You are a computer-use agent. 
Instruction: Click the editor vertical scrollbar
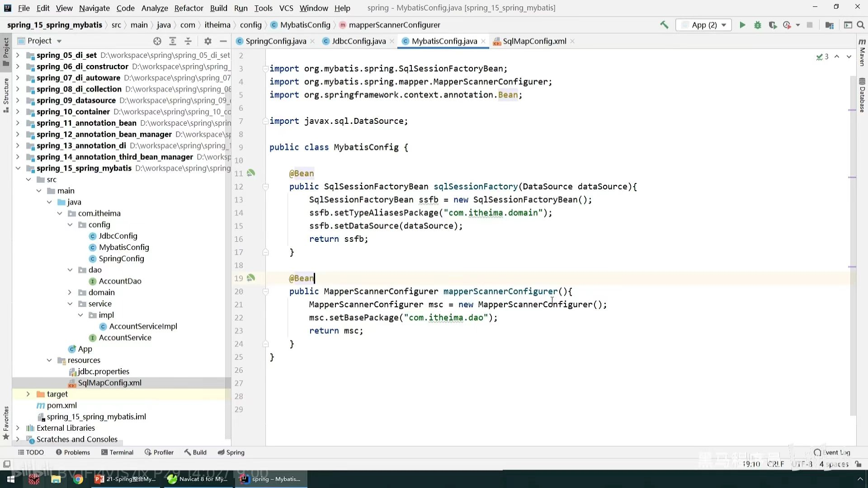coord(853,226)
